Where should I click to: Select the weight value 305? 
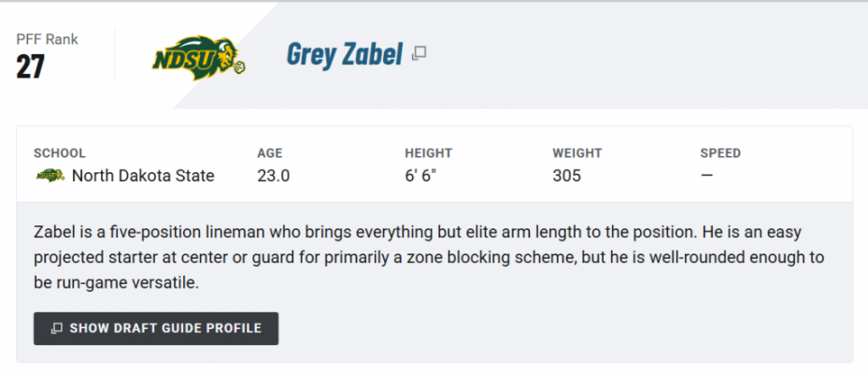tap(567, 176)
